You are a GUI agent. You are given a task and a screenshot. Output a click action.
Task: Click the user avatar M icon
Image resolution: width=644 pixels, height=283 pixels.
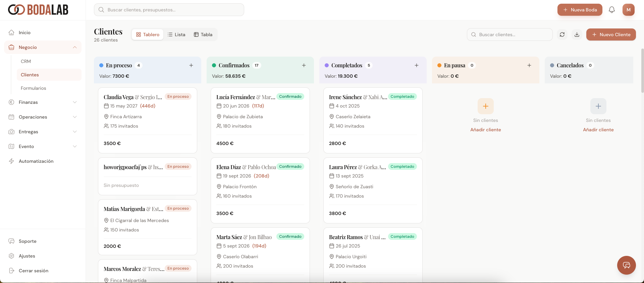coord(628,10)
